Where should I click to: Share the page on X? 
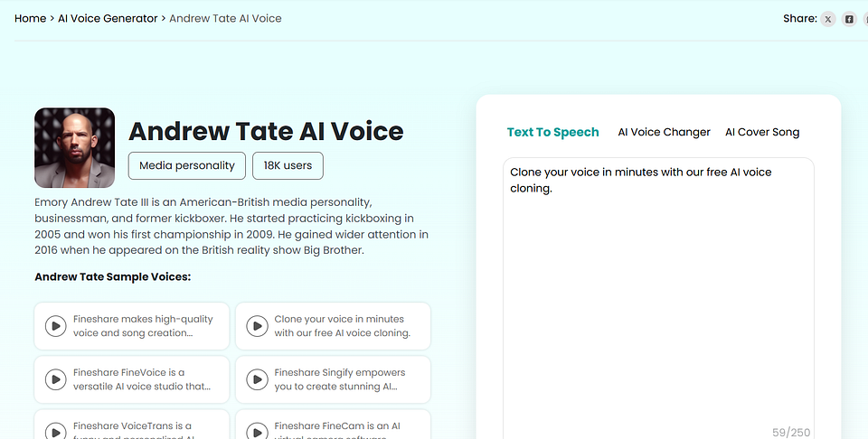point(827,19)
